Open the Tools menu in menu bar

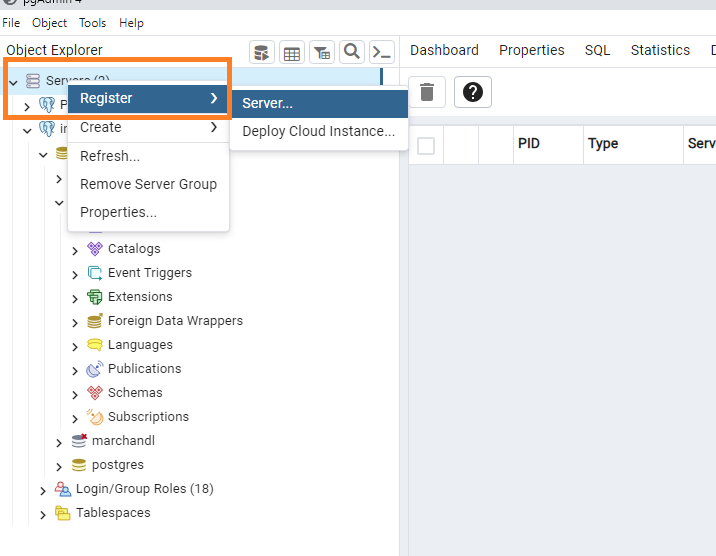[92, 22]
